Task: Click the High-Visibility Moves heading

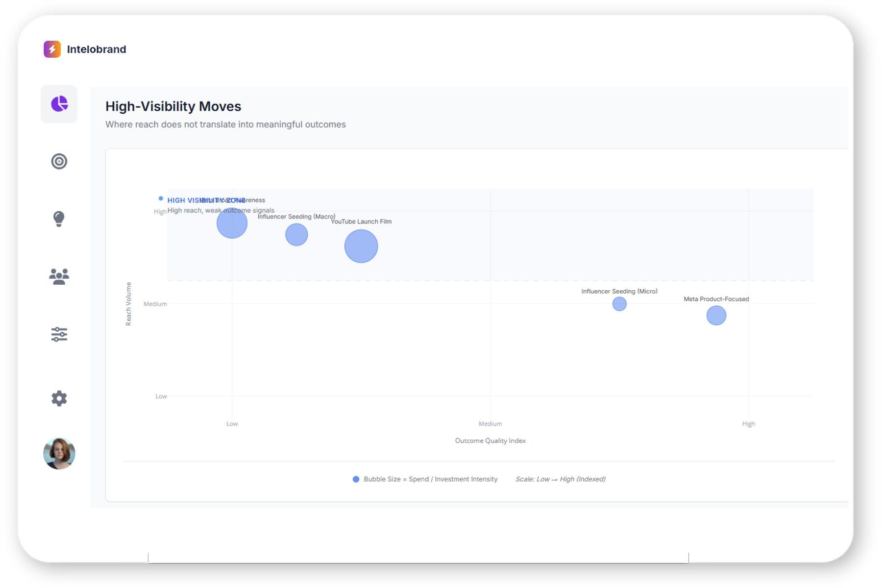Action: point(173,106)
